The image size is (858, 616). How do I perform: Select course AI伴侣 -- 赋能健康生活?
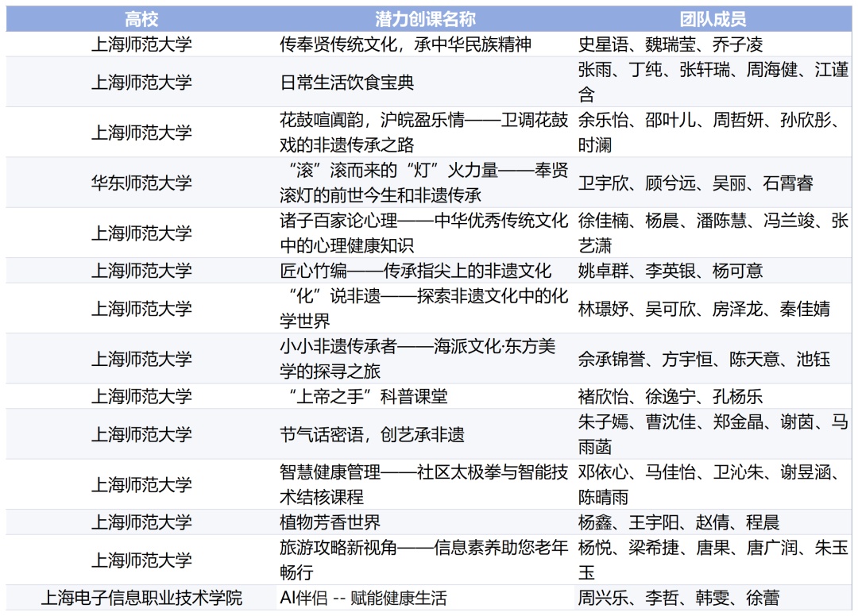coord(363,598)
